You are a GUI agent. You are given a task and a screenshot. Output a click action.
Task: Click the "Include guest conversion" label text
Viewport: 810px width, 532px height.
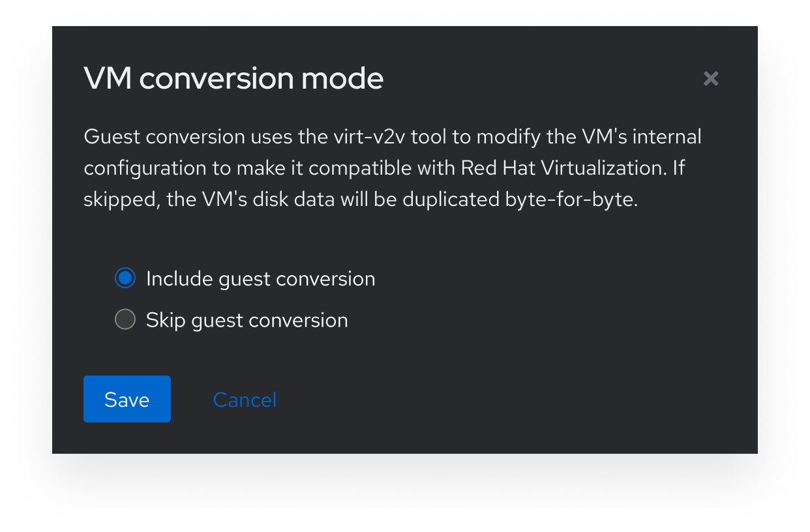(260, 279)
